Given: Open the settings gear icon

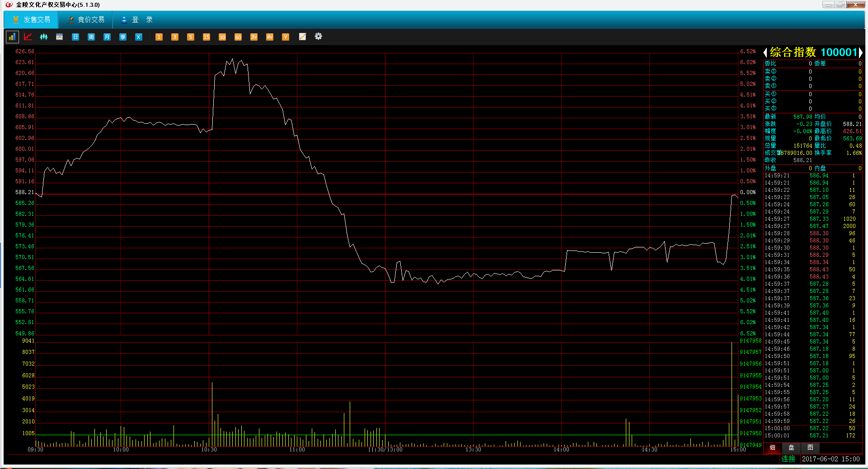Looking at the screenshot, I should 319,36.
